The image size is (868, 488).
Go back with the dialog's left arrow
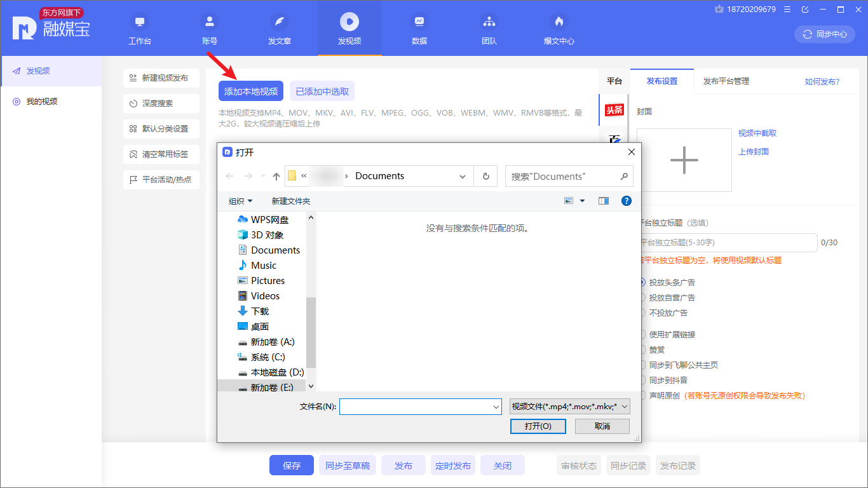230,176
